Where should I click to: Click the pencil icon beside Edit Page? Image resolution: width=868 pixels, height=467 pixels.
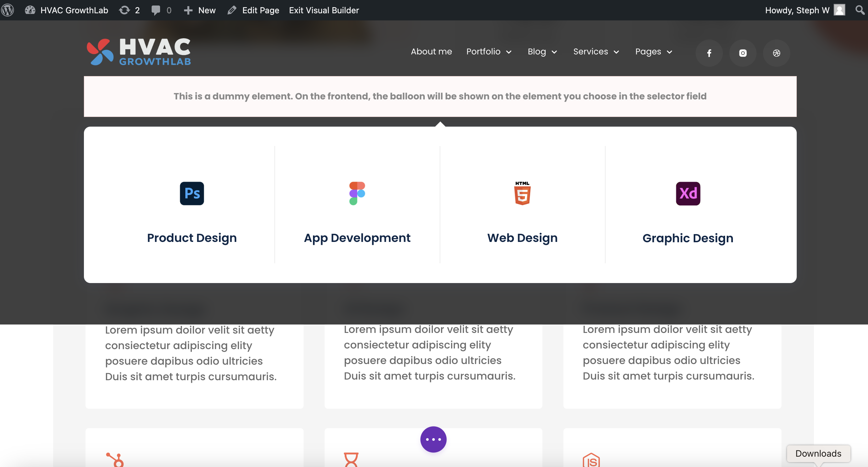232,10
